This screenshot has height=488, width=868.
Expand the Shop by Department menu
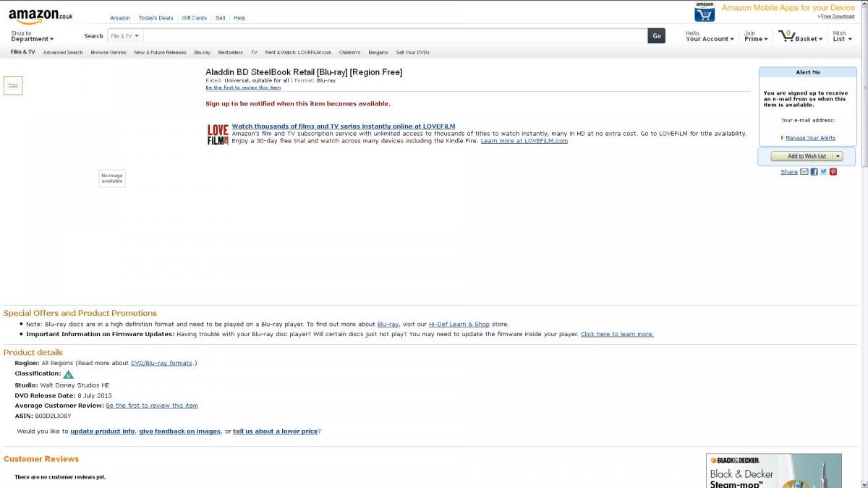tap(33, 36)
